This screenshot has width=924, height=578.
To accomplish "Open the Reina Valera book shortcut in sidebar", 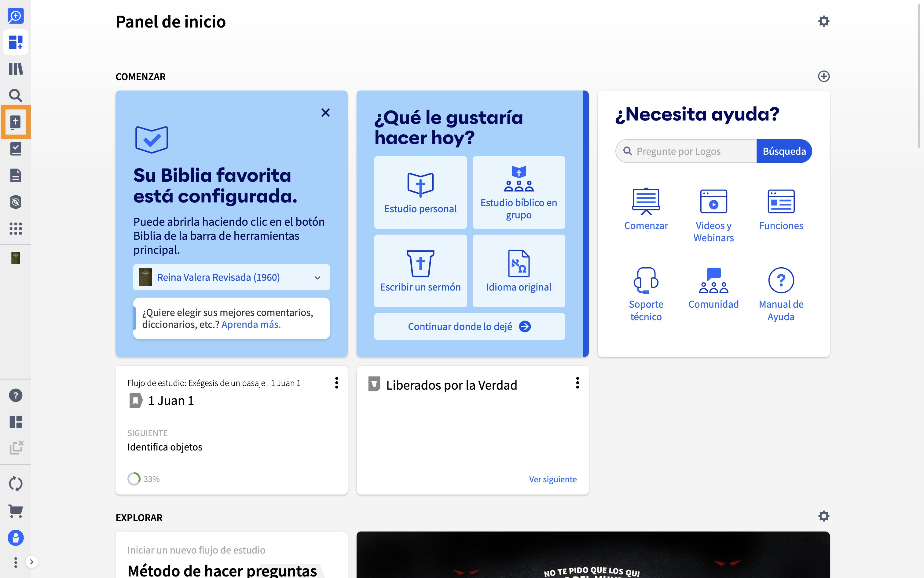I will [x=16, y=258].
